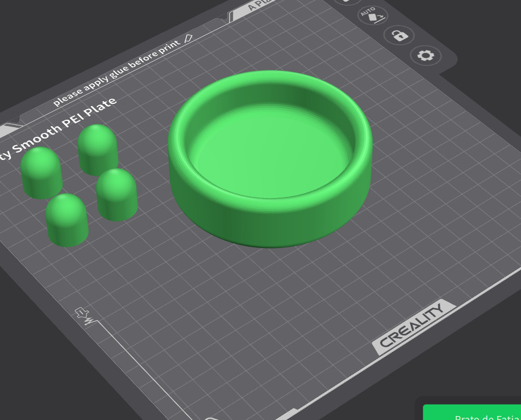The width and height of the screenshot is (521, 420).
Task: Click the AUTO orient plate icon
Action: [x=373, y=15]
